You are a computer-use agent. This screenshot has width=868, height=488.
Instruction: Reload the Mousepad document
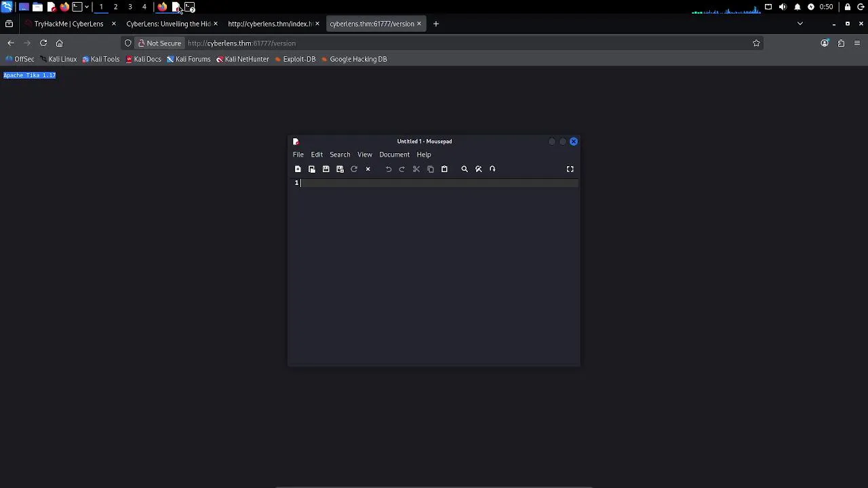(x=354, y=169)
